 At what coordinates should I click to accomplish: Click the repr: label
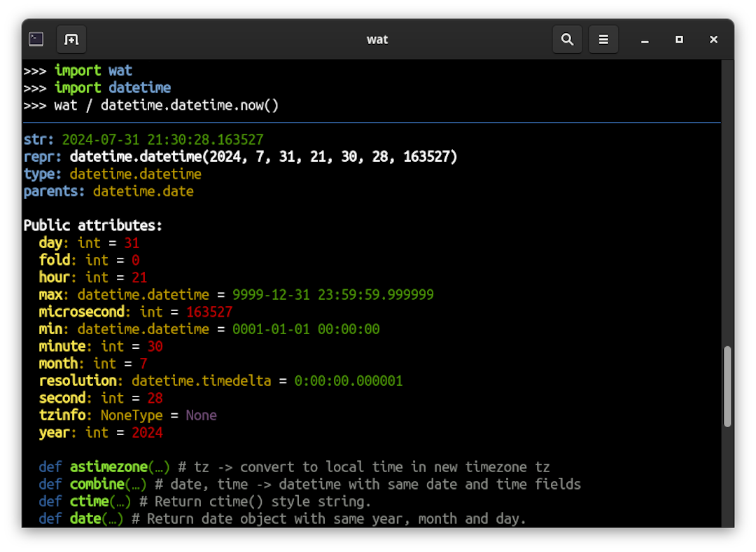pos(41,156)
